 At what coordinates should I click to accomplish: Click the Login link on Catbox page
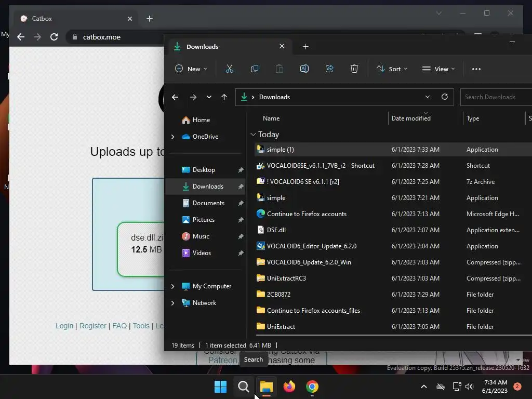pyautogui.click(x=64, y=326)
